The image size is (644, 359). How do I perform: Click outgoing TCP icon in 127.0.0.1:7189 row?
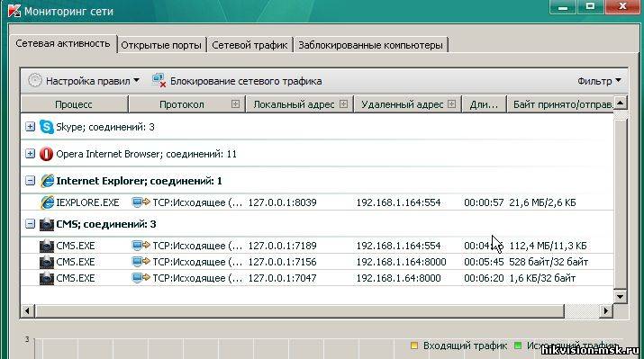[x=141, y=246]
